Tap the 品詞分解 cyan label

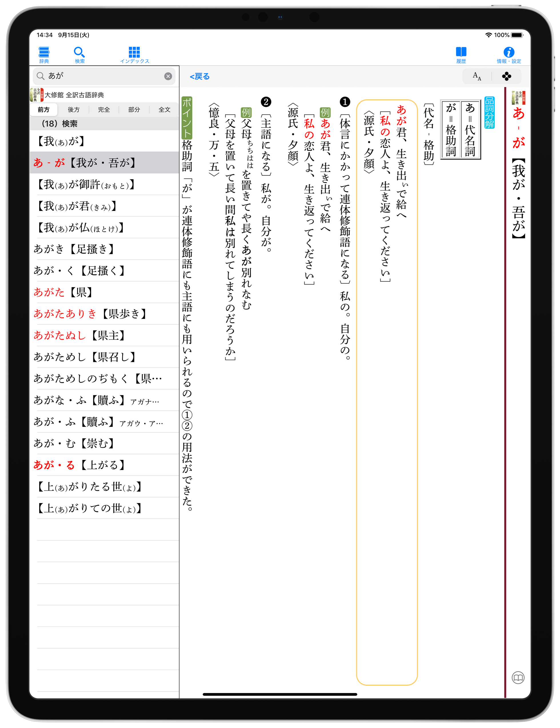(489, 112)
